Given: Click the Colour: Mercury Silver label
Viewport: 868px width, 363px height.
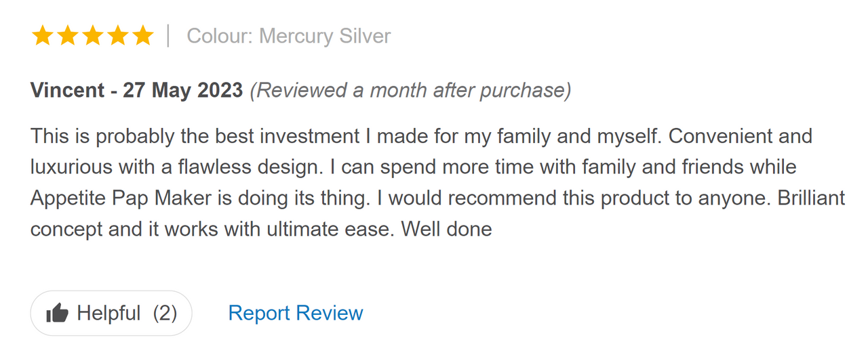Looking at the screenshot, I should (289, 36).
